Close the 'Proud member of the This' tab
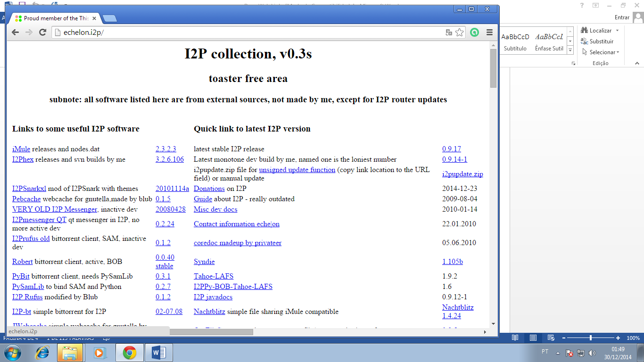Image resolution: width=644 pixels, height=362 pixels. click(x=94, y=18)
